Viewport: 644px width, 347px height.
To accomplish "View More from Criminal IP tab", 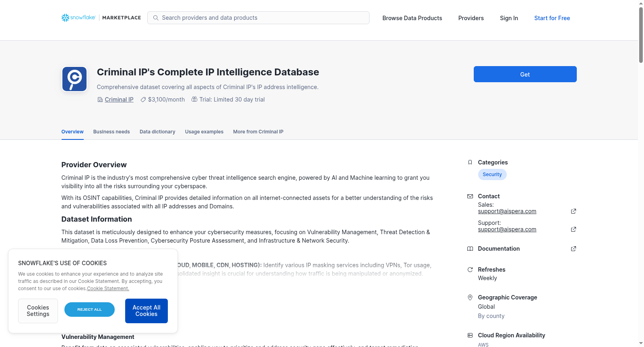I will pyautogui.click(x=258, y=132).
